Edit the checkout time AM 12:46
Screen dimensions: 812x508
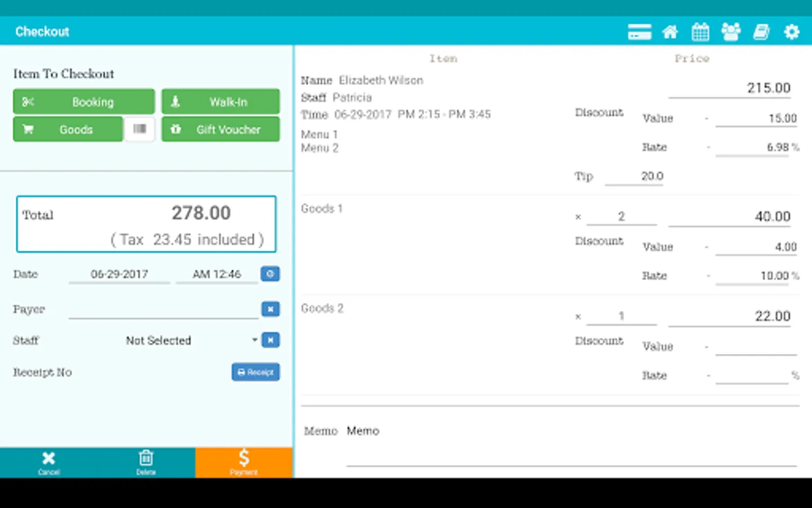[217, 274]
